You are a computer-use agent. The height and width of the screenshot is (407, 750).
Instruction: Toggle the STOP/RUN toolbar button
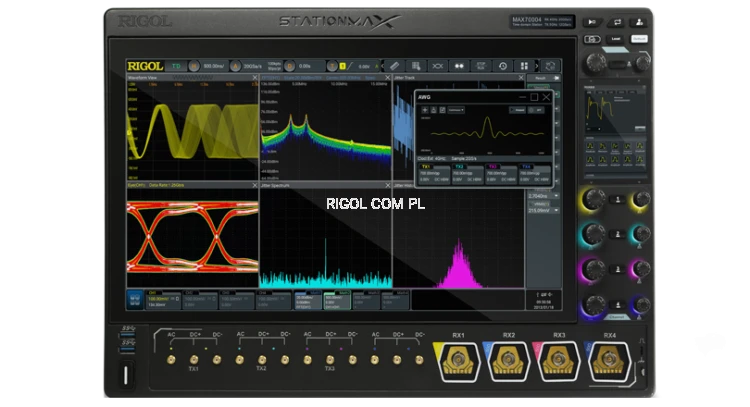(481, 66)
